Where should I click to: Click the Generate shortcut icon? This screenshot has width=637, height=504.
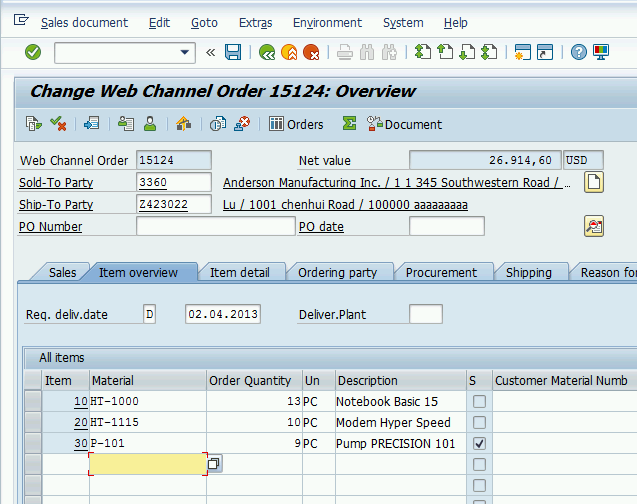pos(545,52)
